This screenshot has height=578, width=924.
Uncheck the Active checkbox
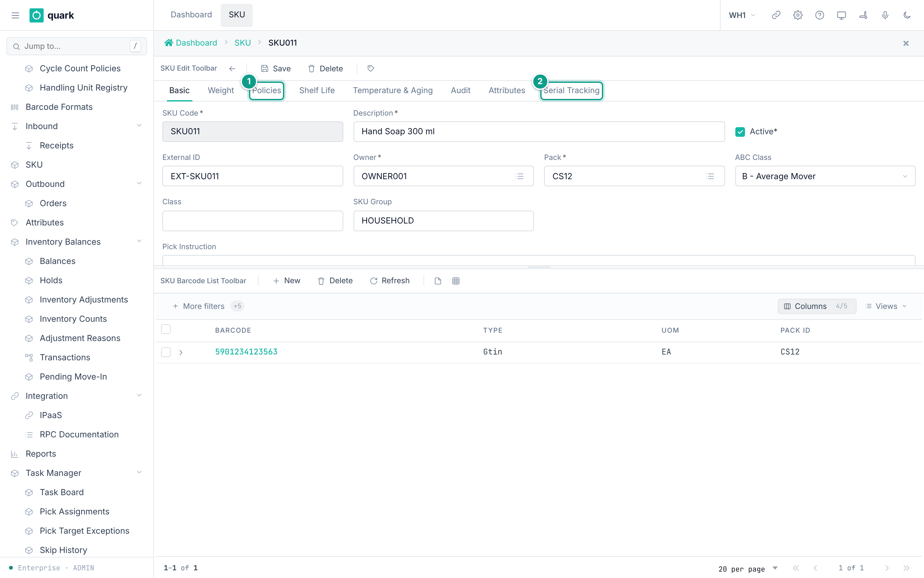coord(740,132)
